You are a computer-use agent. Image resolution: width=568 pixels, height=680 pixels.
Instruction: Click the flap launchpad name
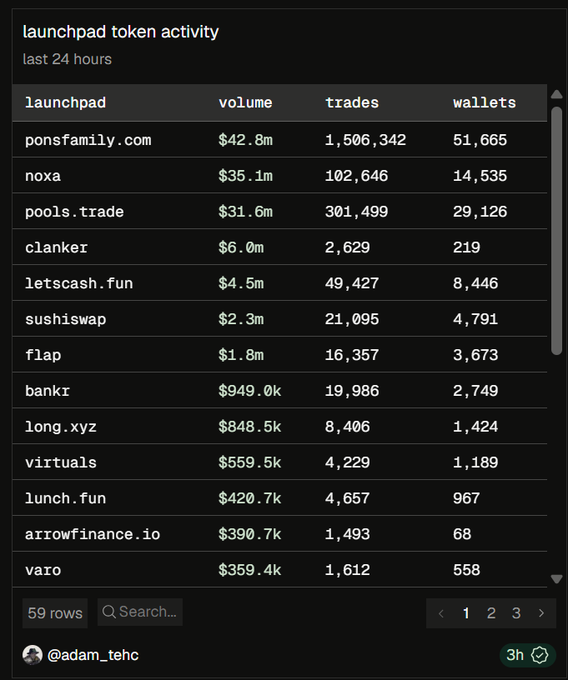(43, 355)
